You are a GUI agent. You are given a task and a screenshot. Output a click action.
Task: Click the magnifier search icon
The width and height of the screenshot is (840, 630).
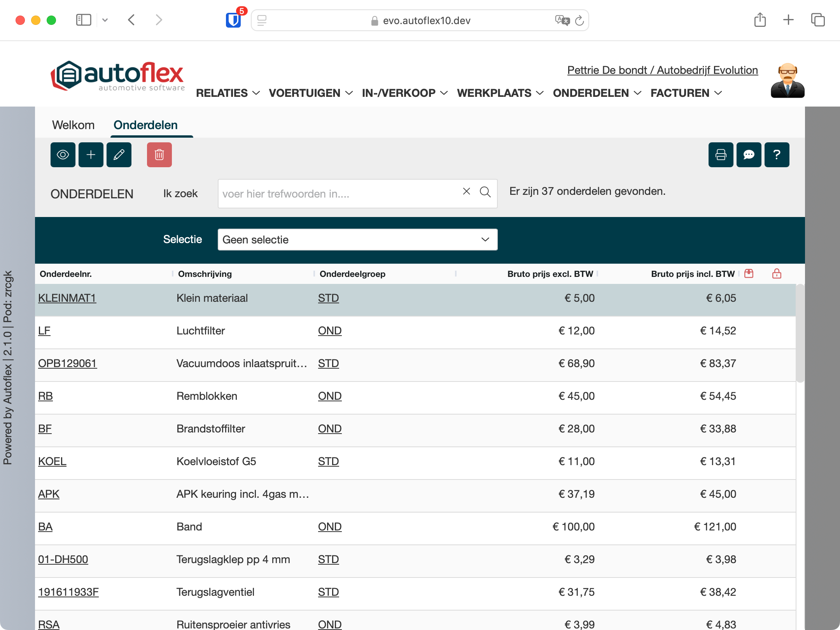485,192
